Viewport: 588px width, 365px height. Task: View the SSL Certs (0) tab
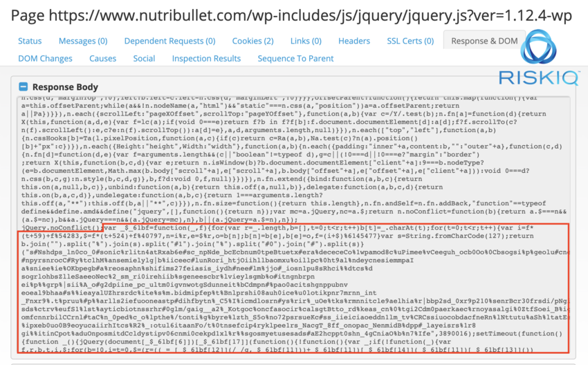click(x=410, y=41)
